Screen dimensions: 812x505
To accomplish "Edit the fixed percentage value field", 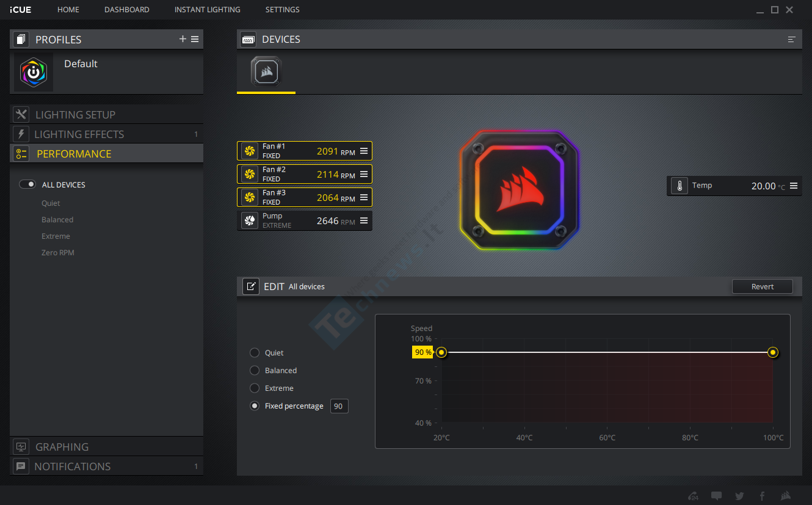I will coord(339,406).
